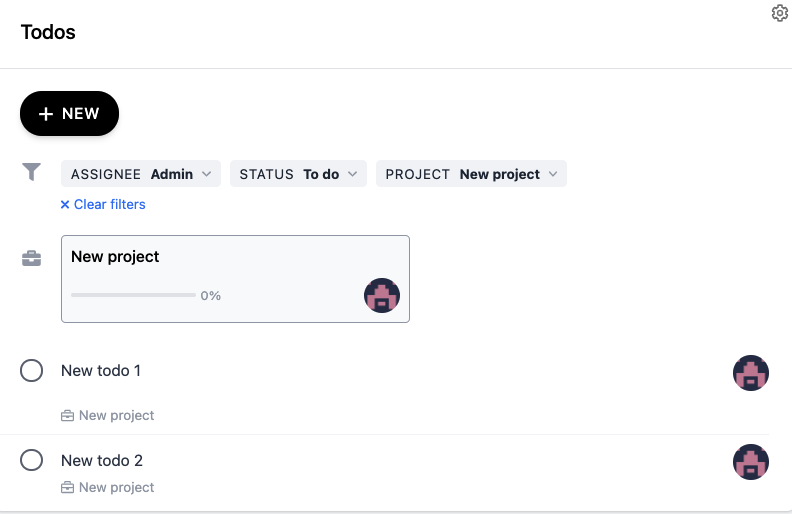Click the New project label under New todo 1
Viewport: 792px width, 514px height.
click(x=117, y=416)
